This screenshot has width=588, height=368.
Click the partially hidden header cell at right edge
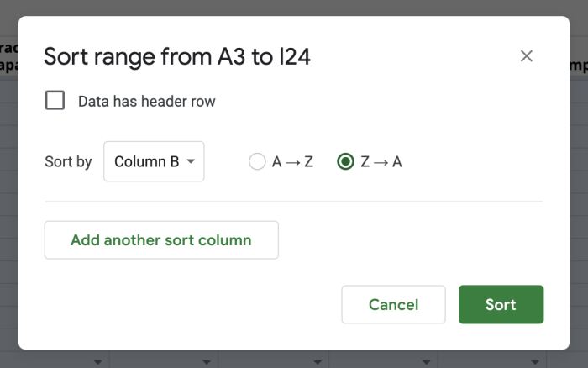(576, 66)
